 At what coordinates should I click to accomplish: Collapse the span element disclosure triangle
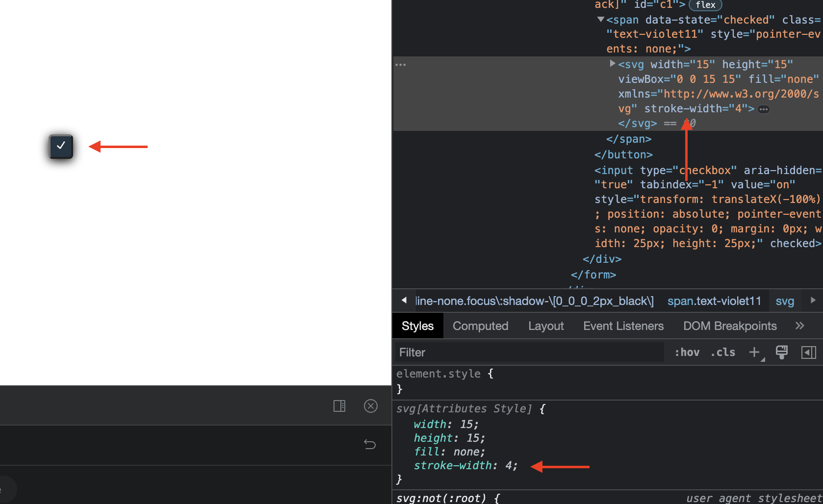[x=600, y=20]
